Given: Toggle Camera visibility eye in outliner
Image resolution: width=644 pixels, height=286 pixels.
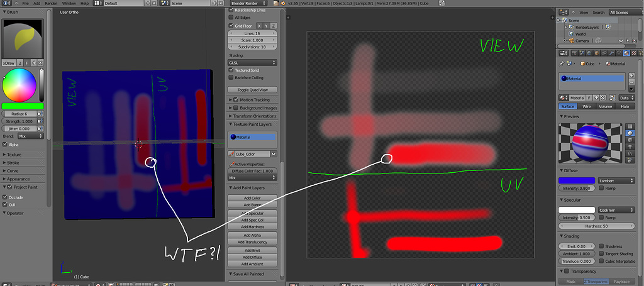Looking at the screenshot, I should (621, 41).
